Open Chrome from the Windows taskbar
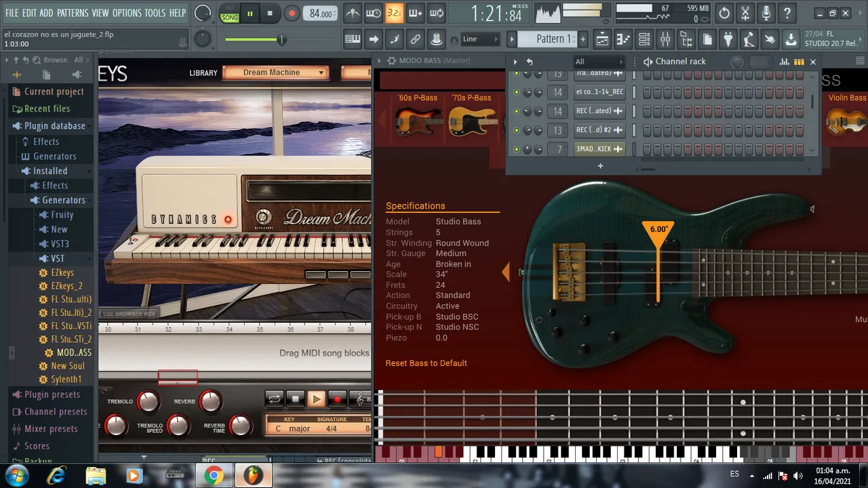868x488 pixels. 214,476
